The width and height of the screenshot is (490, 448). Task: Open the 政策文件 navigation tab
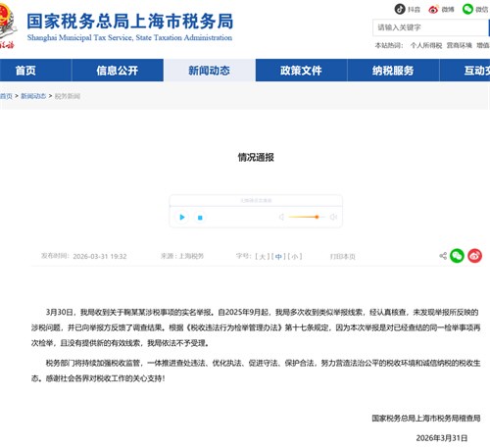tap(301, 71)
